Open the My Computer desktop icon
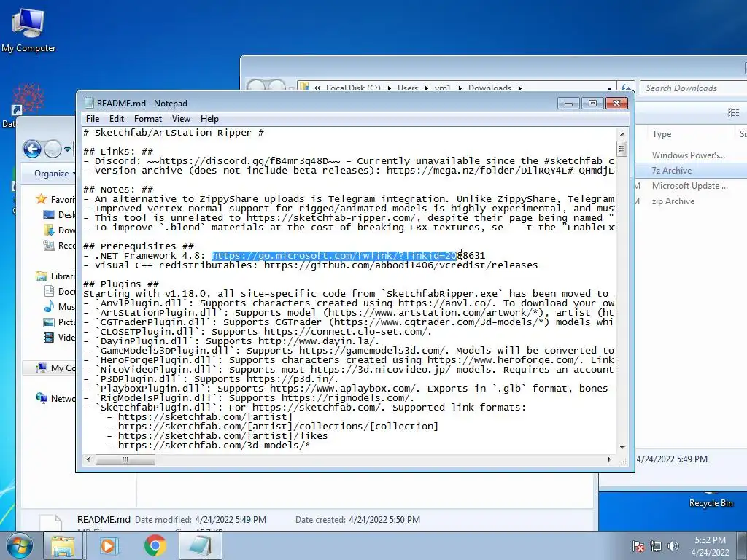The width and height of the screenshot is (747, 560). click(x=28, y=29)
